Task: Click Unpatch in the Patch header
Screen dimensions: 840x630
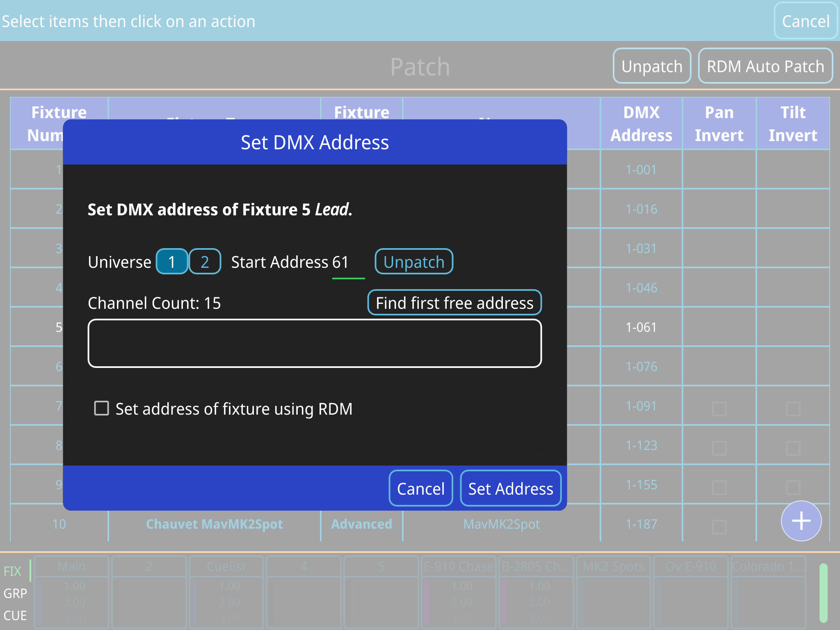Action: click(x=651, y=66)
